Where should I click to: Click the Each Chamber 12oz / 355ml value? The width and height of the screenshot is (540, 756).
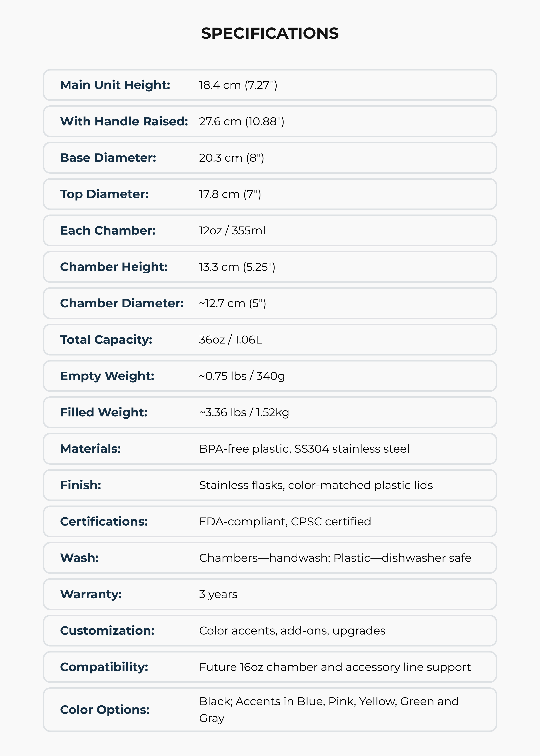[x=232, y=231]
